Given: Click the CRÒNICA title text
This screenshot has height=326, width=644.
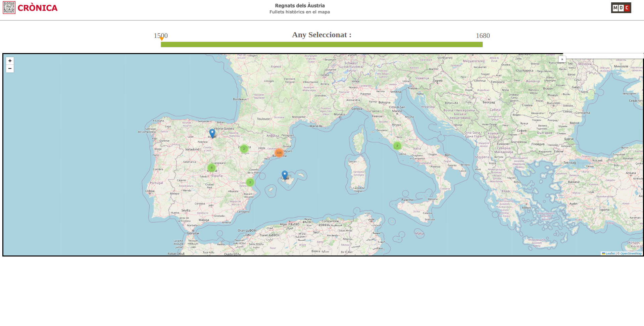Looking at the screenshot, I should pyautogui.click(x=38, y=8).
